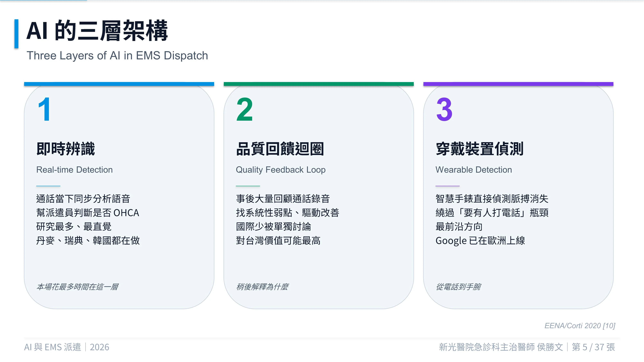Viewport: 644px width, 362px height.
Task: Select the 即時辨識 card heading
Action: point(66,149)
